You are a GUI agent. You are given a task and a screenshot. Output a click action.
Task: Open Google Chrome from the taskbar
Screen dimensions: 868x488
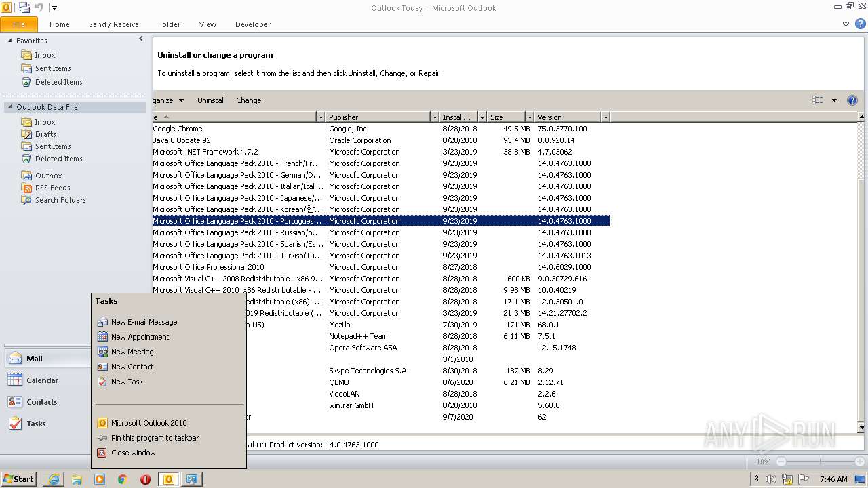tap(123, 479)
